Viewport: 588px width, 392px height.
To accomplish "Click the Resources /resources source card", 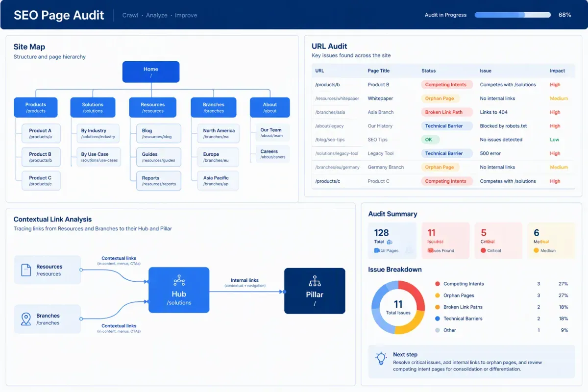I will (48, 270).
